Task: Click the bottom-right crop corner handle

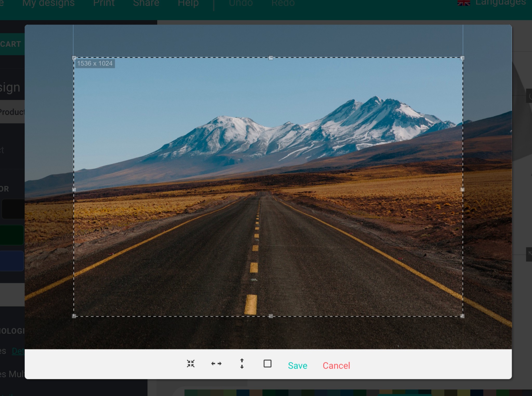Action: pyautogui.click(x=462, y=316)
